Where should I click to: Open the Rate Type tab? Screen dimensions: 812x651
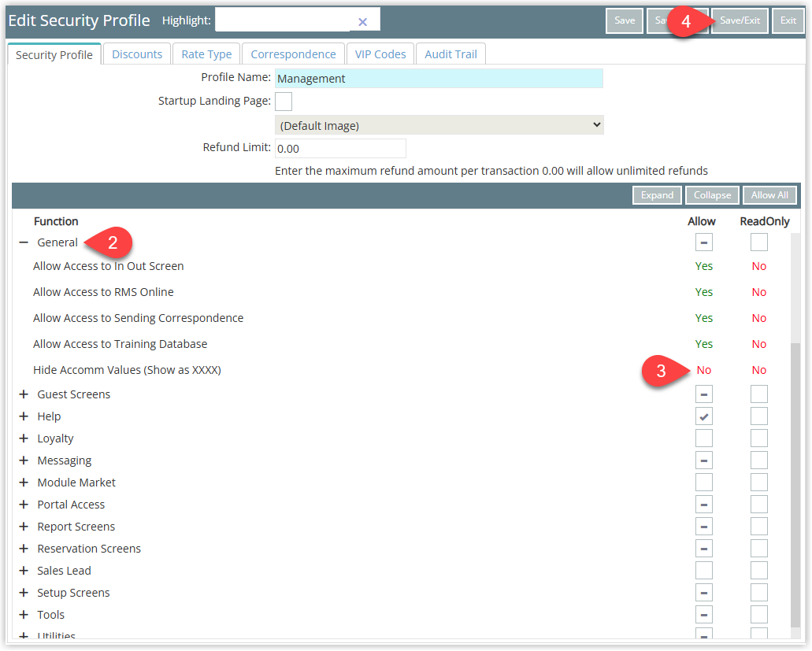point(206,54)
